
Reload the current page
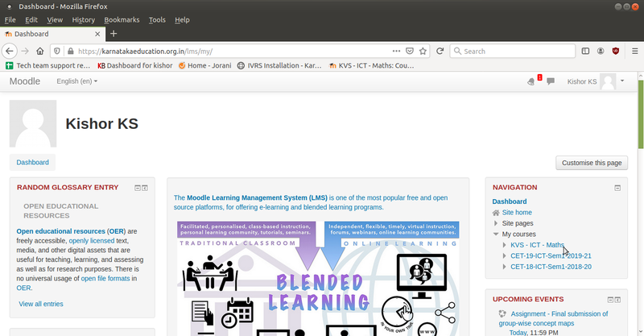pyautogui.click(x=440, y=51)
